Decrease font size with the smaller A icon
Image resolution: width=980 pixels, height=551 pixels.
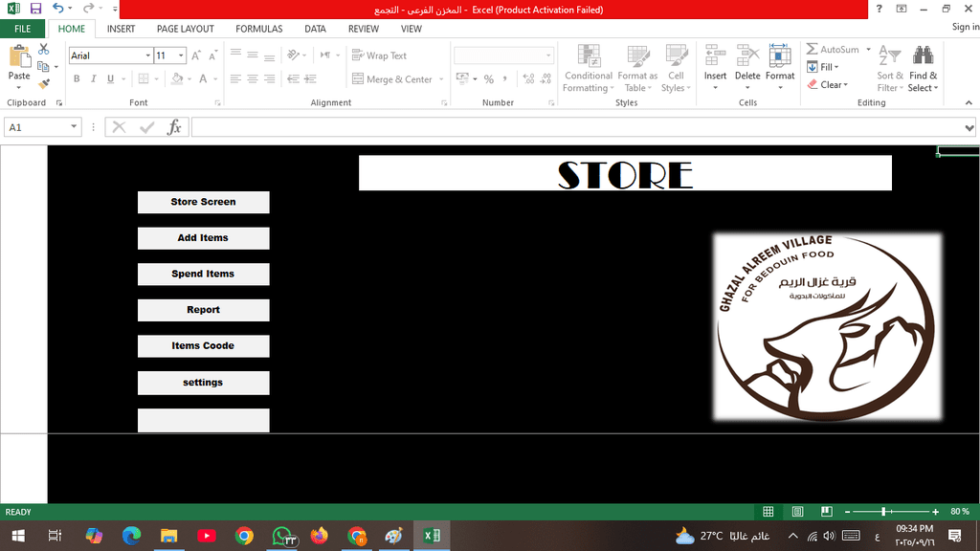pyautogui.click(x=212, y=55)
